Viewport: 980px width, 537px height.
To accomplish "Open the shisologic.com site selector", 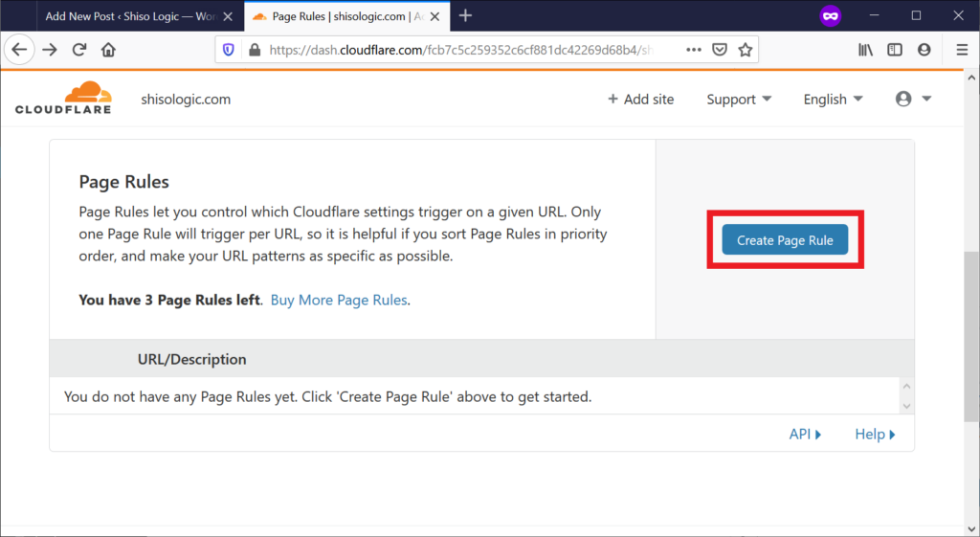I will tap(186, 100).
